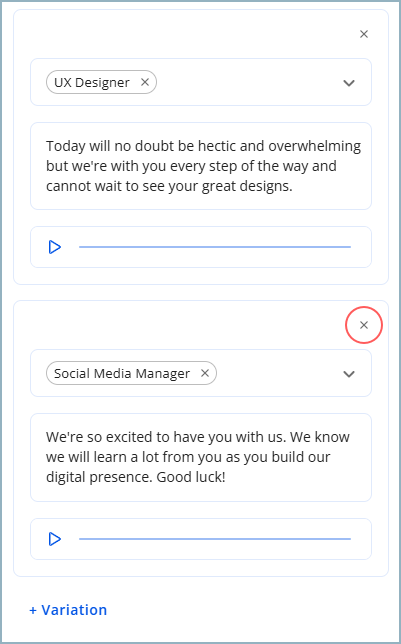This screenshot has height=644, width=401.
Task: Delete the Social Media Manager variation card
Action: coord(364,325)
